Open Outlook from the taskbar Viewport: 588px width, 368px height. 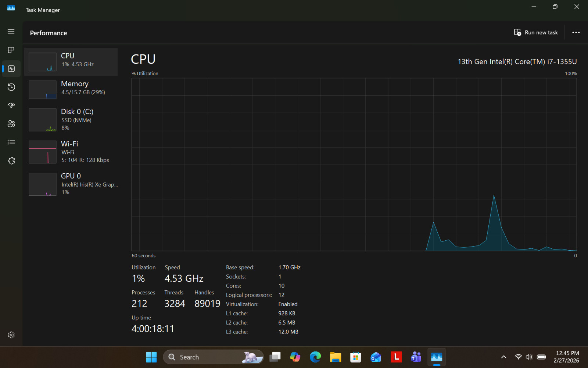click(x=376, y=357)
